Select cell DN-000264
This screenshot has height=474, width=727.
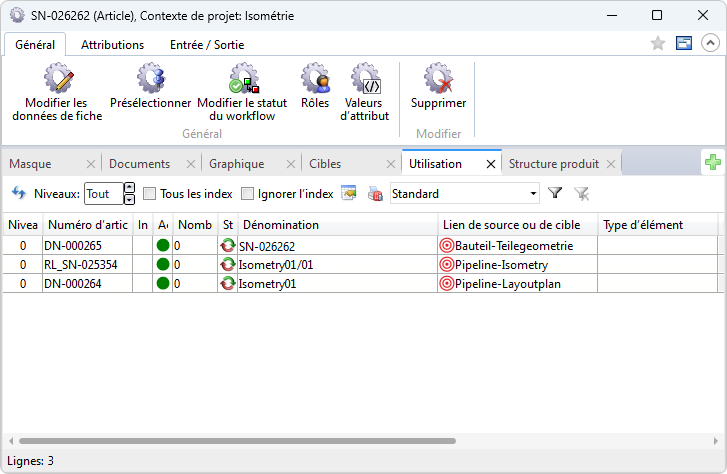pos(88,283)
